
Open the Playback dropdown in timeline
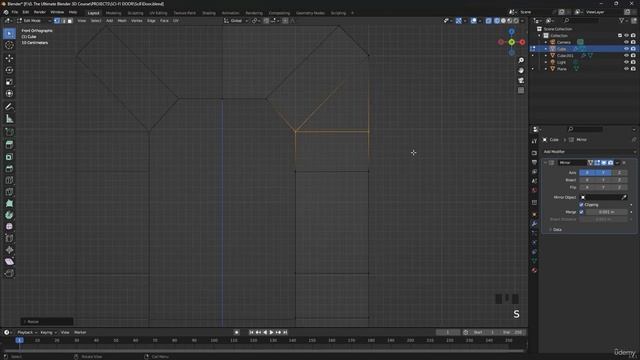click(27, 332)
